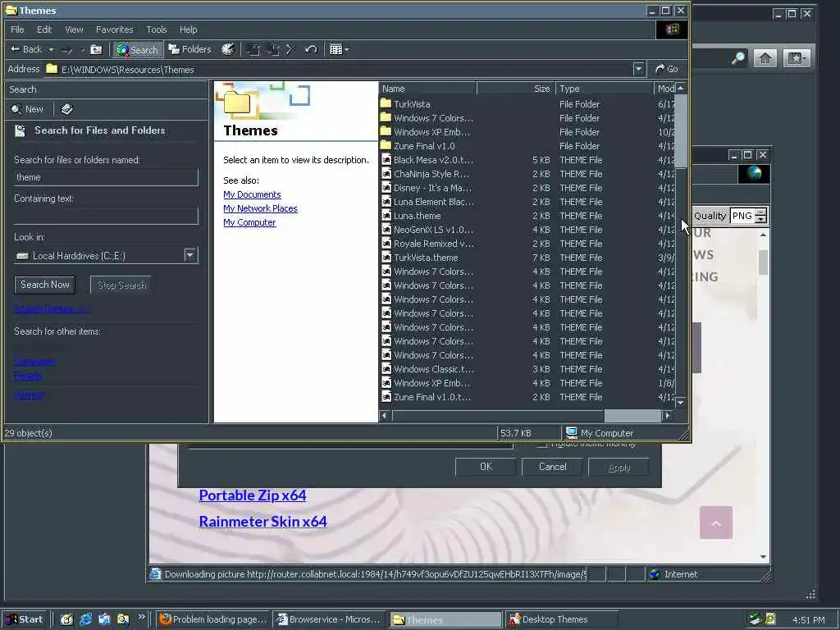Sort files by Size column header
The width and height of the screenshot is (840, 630).
(516, 89)
